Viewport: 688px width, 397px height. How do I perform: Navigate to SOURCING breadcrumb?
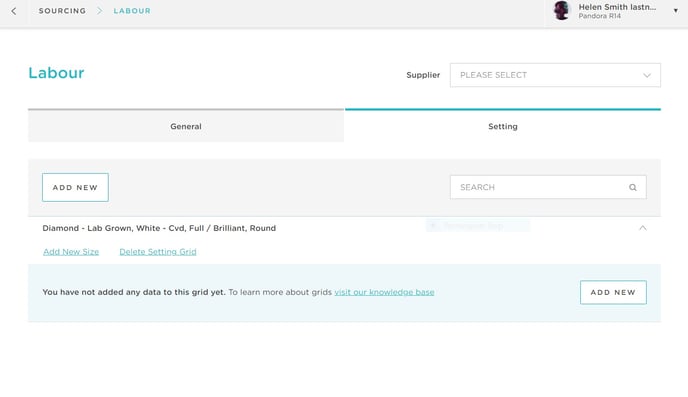(x=62, y=11)
